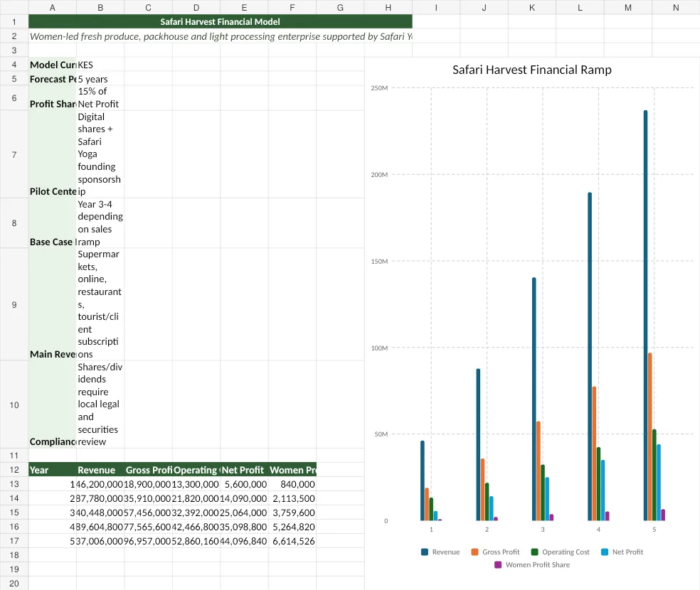Select the Revenue header cell
This screenshot has width=700, height=590.
coord(100,470)
